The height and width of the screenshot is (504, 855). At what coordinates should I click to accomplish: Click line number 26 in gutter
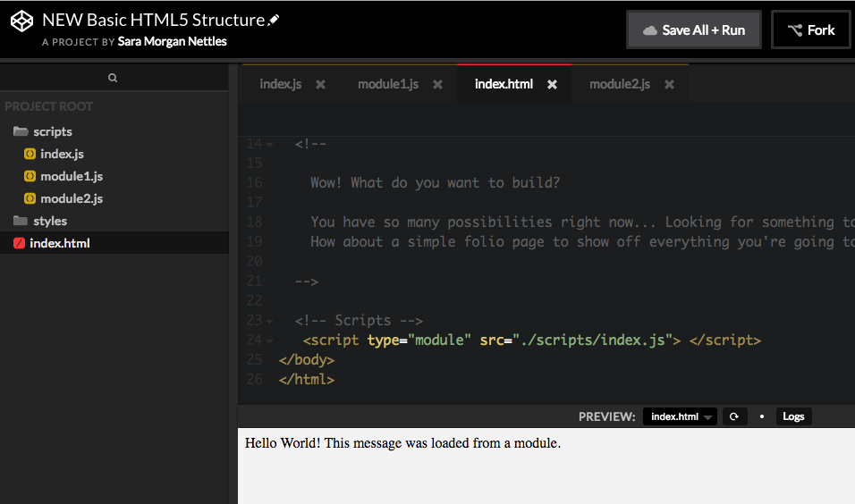254,379
